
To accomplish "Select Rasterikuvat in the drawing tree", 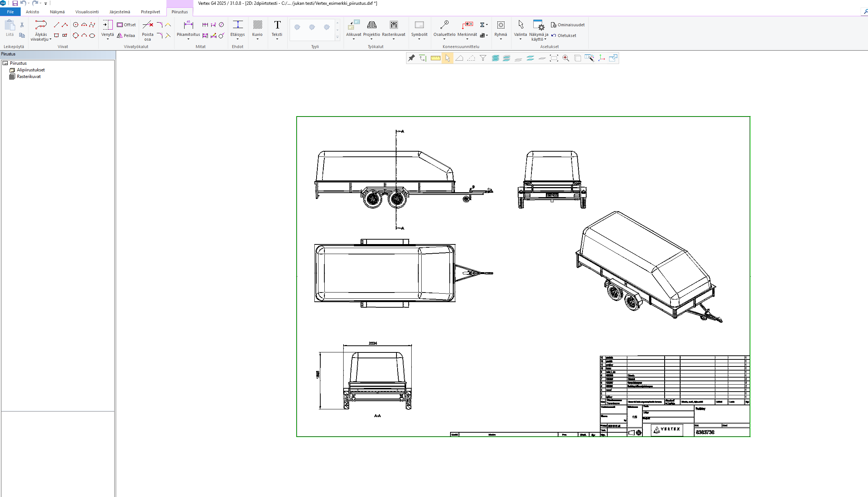I will [28, 77].
